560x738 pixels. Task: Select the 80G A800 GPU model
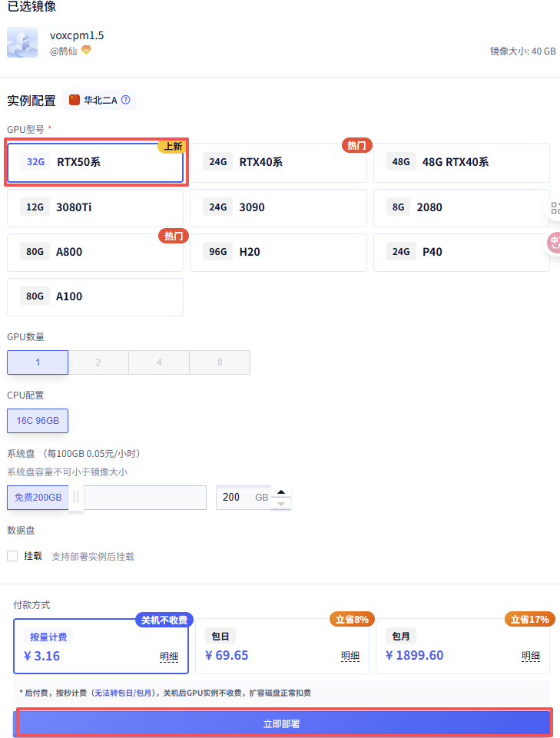[x=95, y=252]
